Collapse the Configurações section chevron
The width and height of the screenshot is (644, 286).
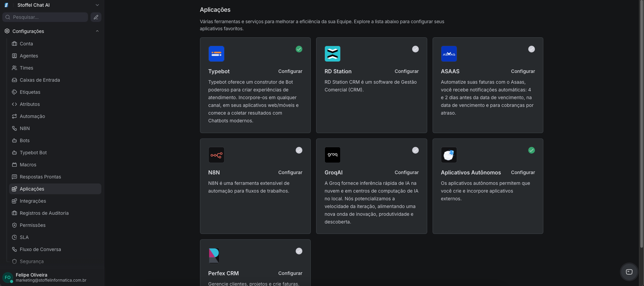[x=97, y=31]
